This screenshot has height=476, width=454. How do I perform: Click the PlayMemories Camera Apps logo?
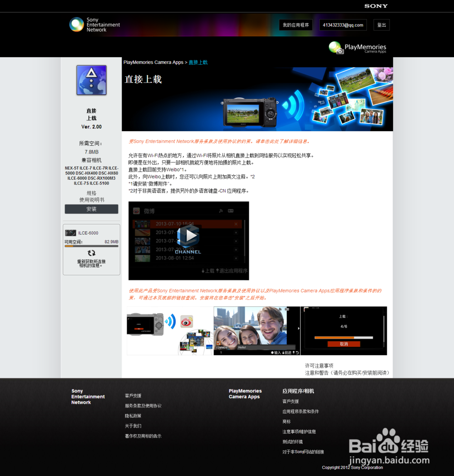tap(357, 48)
